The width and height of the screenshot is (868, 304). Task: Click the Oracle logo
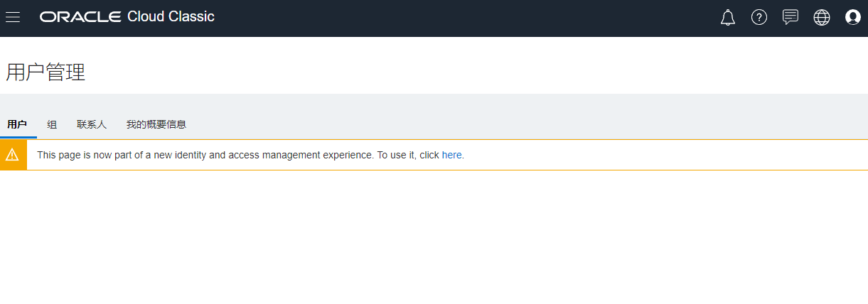80,17
